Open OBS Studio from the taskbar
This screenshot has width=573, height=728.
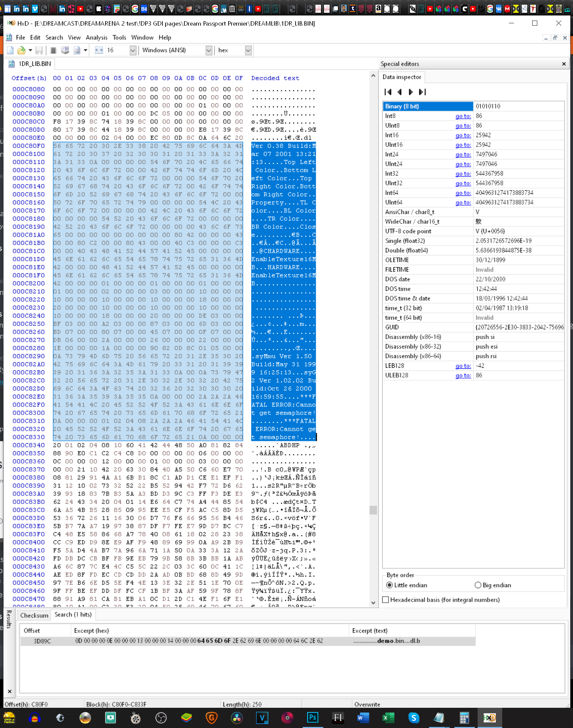click(161, 718)
